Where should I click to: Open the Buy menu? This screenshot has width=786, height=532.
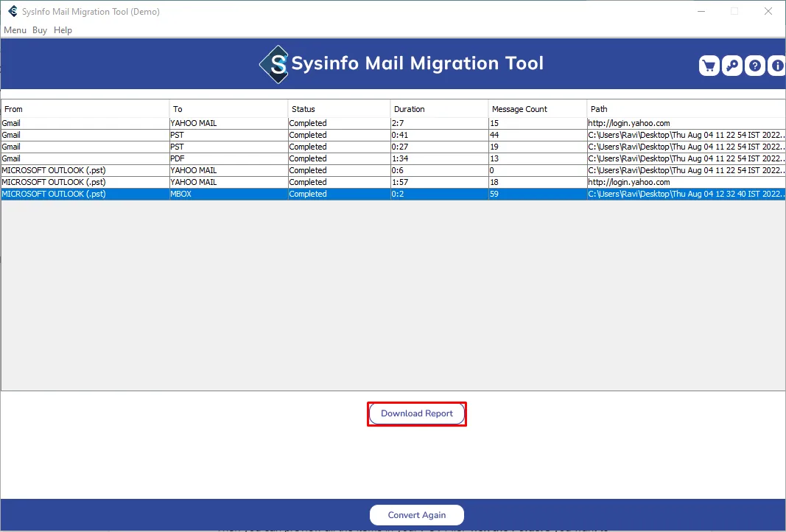tap(40, 30)
